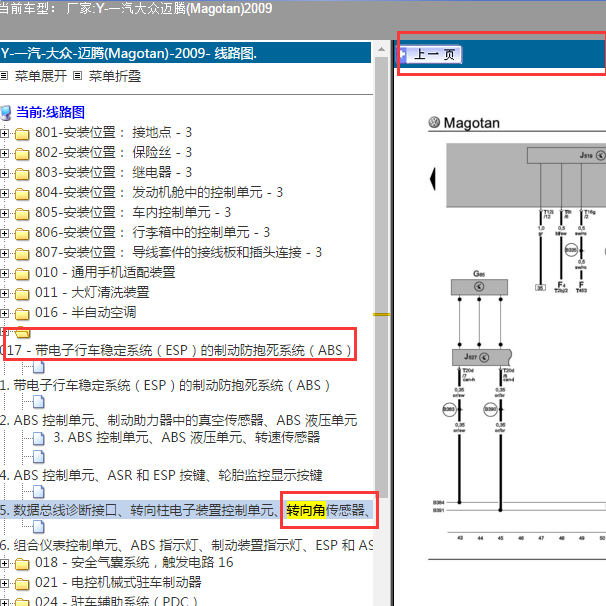This screenshot has height=606, width=606.
Task: Click open folder icon above 017 entry
Action: click(x=23, y=332)
